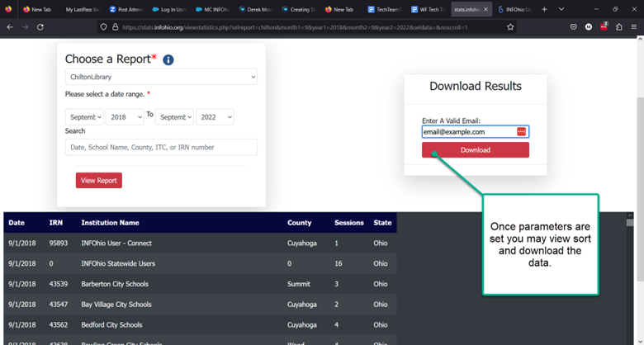The image size is (644, 345).
Task: Sort the table by Date header
Action: (x=17, y=223)
